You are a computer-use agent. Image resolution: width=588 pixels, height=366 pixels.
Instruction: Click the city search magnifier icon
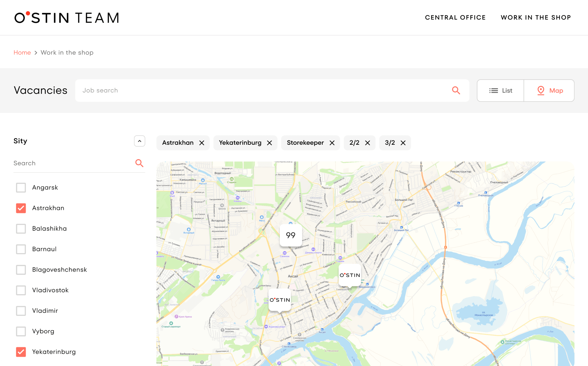click(x=139, y=163)
